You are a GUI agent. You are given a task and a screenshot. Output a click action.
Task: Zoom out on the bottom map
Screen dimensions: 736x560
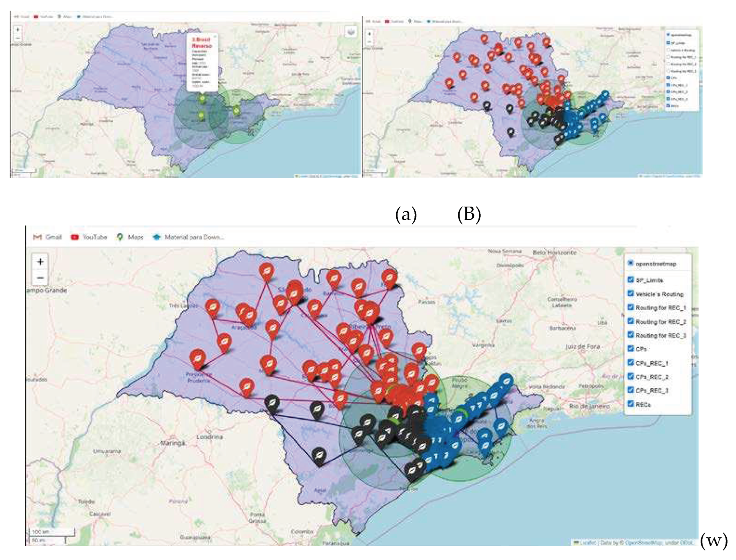click(40, 278)
